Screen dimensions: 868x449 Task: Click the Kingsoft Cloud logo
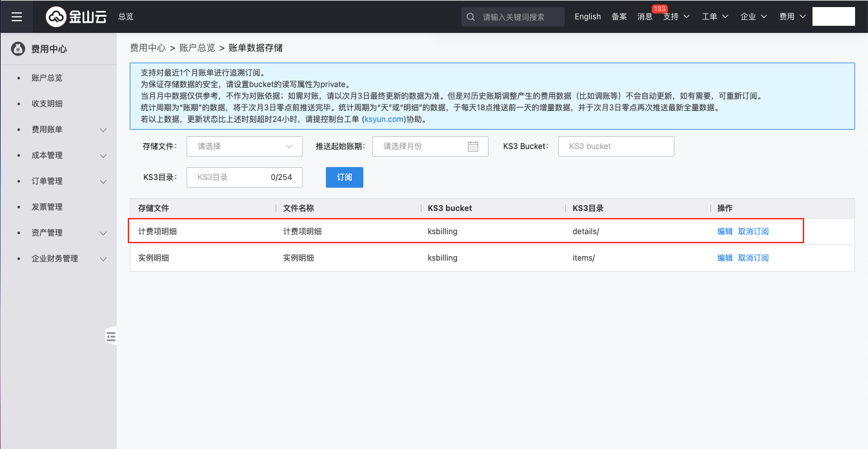pyautogui.click(x=76, y=17)
